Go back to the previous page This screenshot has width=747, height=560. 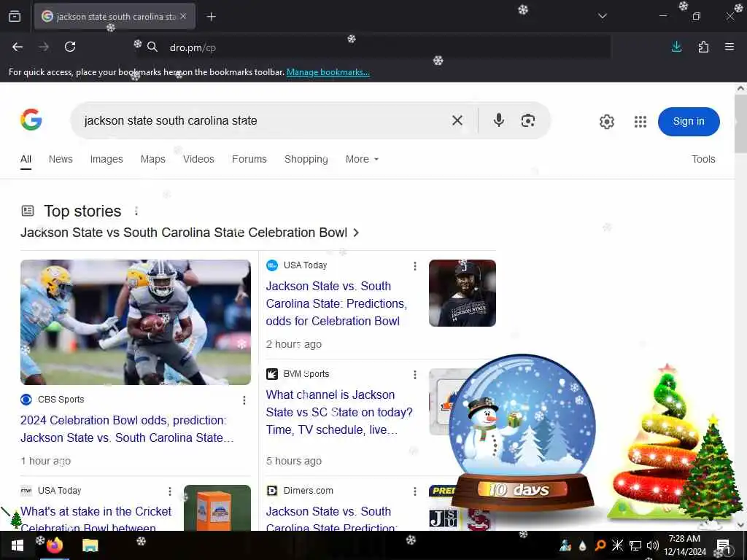[x=18, y=47]
